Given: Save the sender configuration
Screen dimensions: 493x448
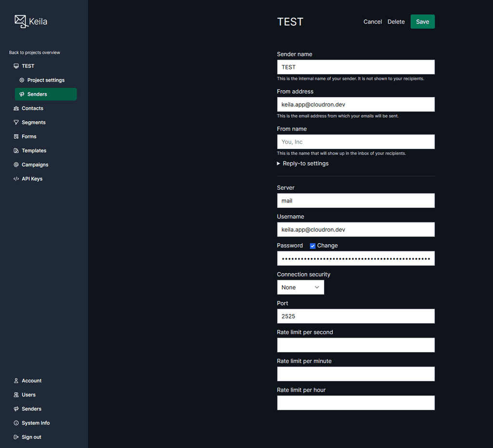Looking at the screenshot, I should point(422,22).
